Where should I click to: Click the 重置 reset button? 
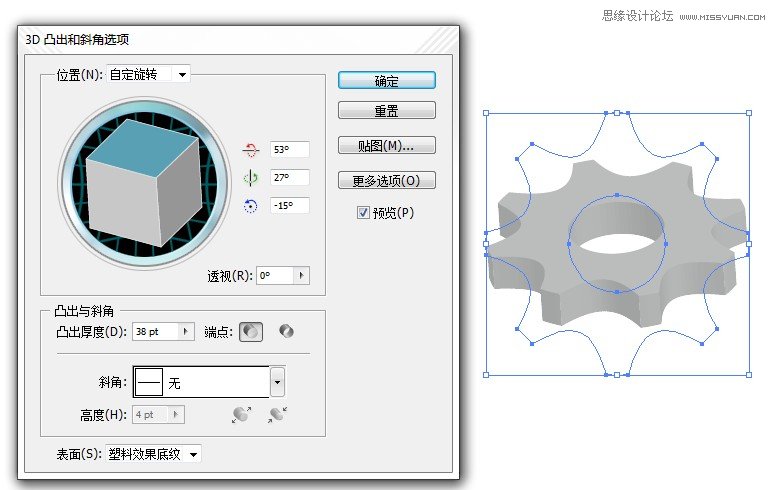(387, 110)
